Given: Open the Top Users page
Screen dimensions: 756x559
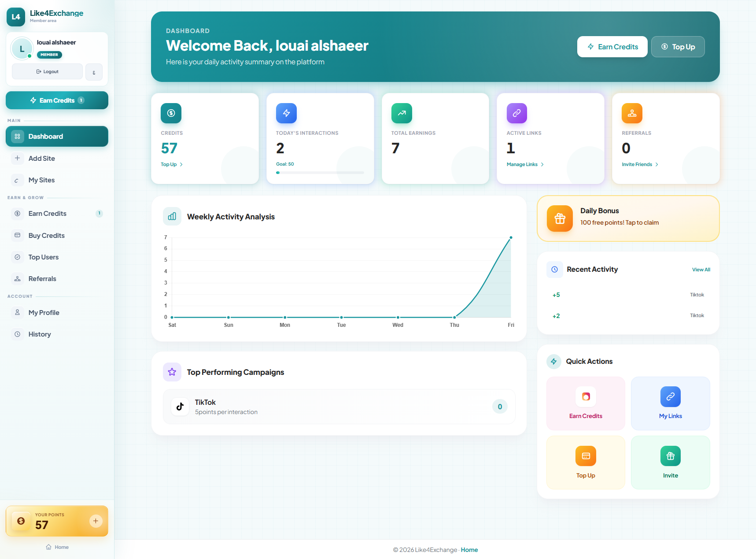Looking at the screenshot, I should [x=57, y=257].
